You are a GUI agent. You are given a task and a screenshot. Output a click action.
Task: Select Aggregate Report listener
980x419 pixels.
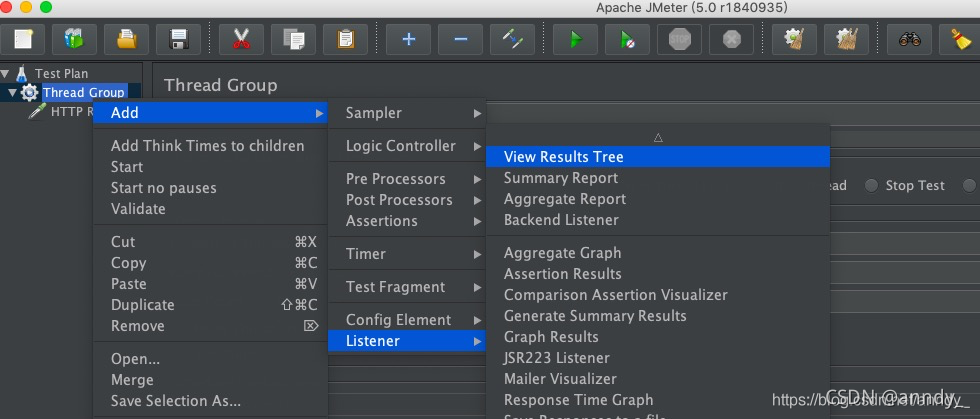[658, 199]
